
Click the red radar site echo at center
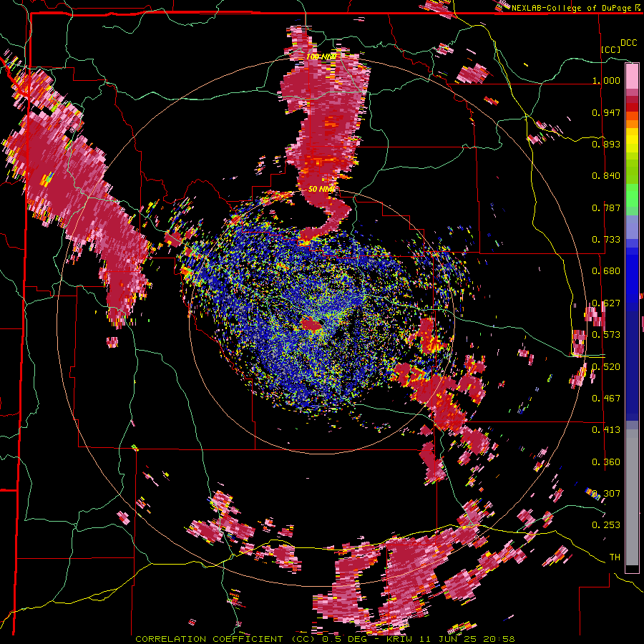coord(311,324)
